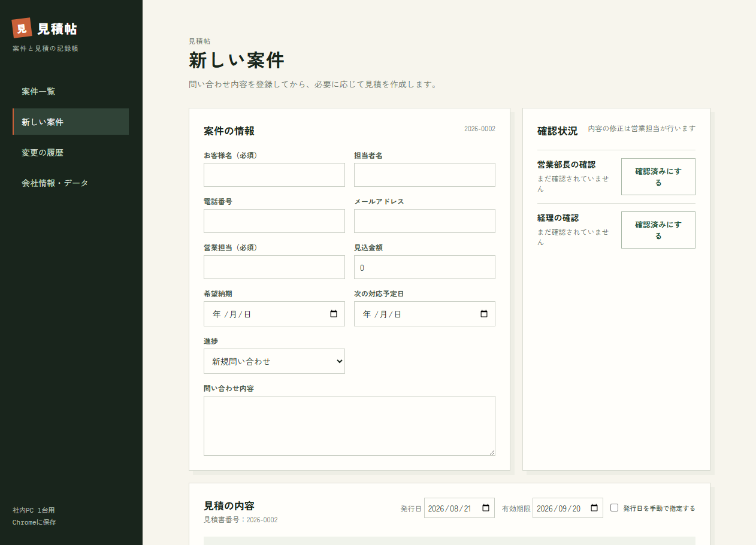The image size is (756, 545).
Task: Select the 見込金額 number field
Action: click(425, 267)
